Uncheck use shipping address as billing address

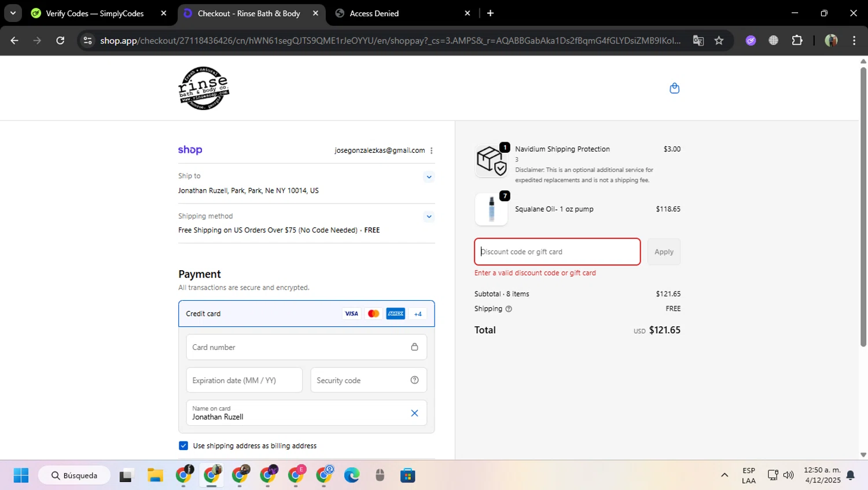tap(183, 445)
